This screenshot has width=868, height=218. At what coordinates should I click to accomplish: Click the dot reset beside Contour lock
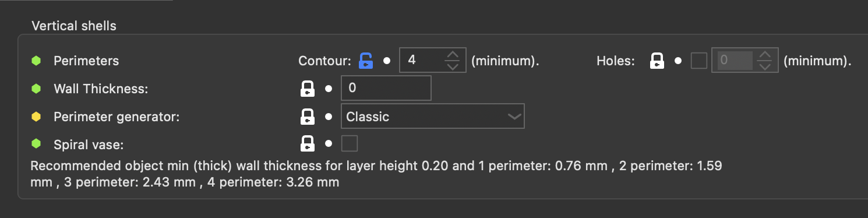[387, 61]
